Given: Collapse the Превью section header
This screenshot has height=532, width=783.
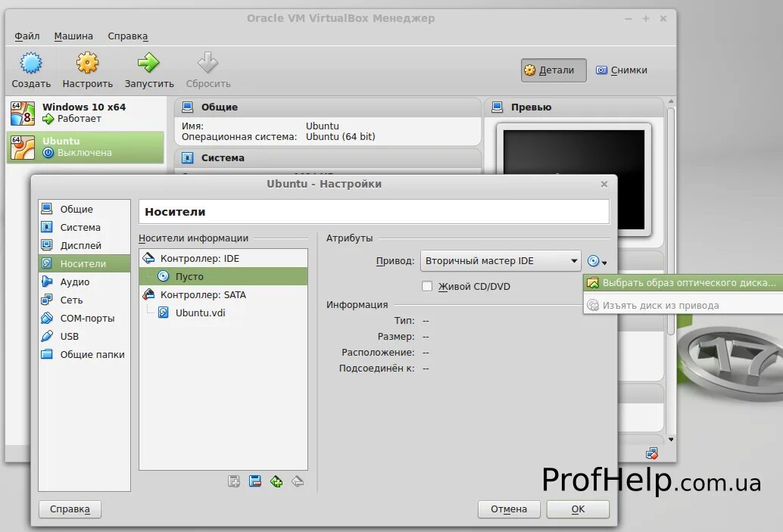Looking at the screenshot, I should click(x=574, y=107).
